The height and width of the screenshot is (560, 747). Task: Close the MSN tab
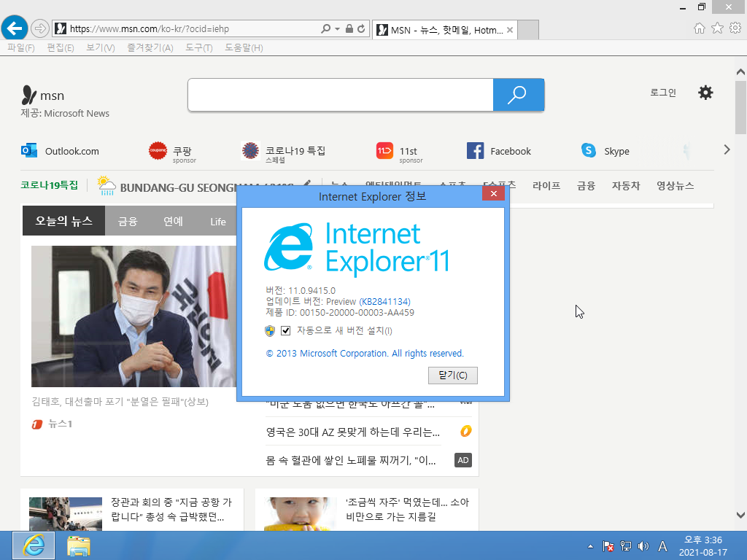(x=510, y=30)
